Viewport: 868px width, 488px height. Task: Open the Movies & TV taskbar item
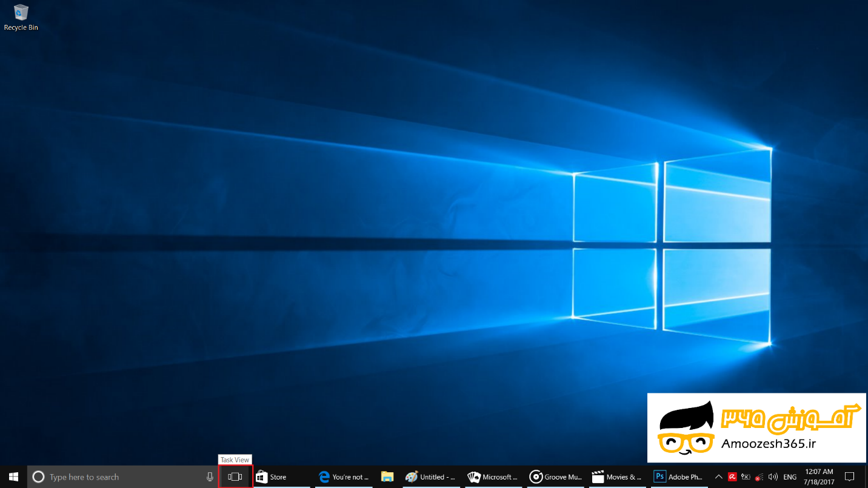(616, 477)
